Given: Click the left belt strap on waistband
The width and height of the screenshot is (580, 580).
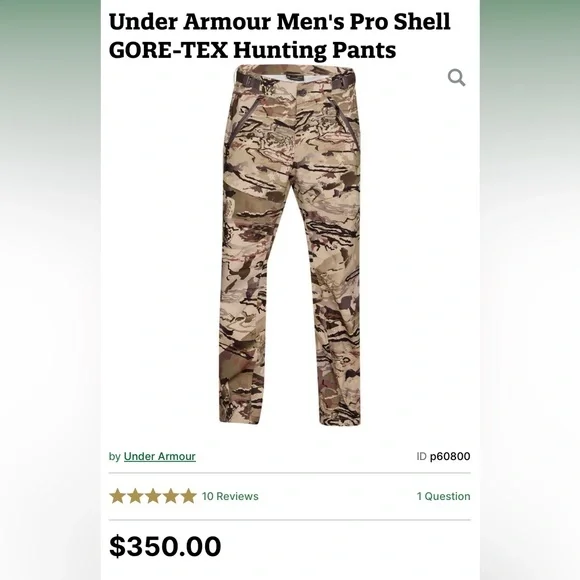Looking at the screenshot, I should (248, 78).
